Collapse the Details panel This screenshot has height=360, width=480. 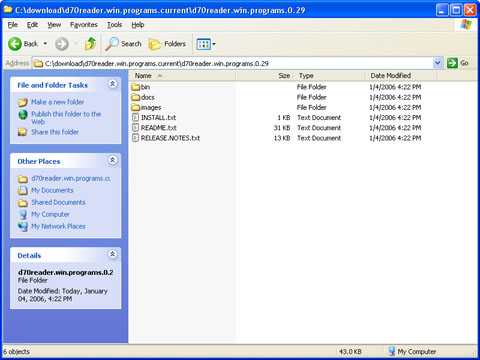[113, 254]
